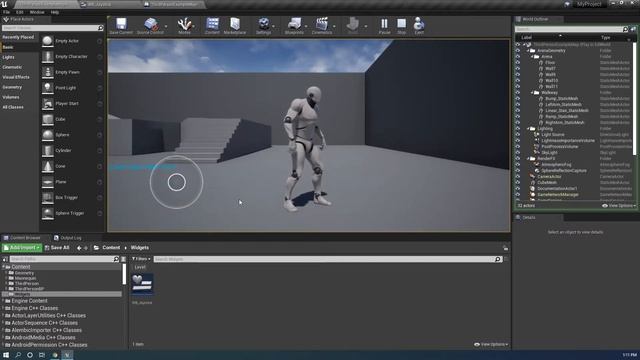The height and width of the screenshot is (360, 640).
Task: Expand Engine C++ Classes folder
Action: [3, 308]
